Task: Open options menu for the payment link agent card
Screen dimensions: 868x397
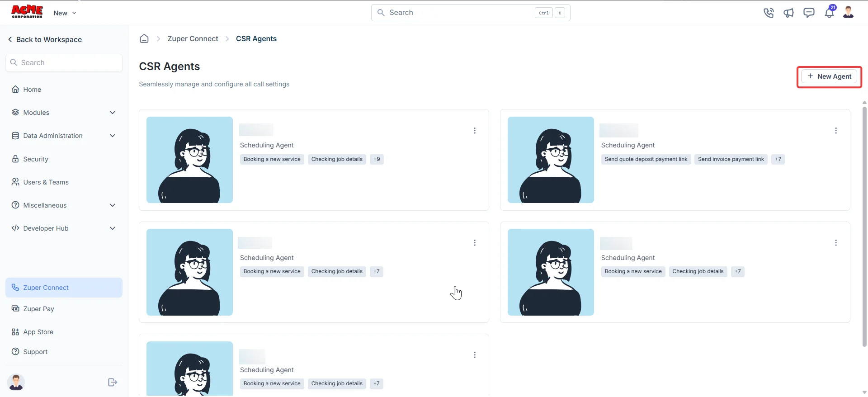Action: tap(836, 131)
